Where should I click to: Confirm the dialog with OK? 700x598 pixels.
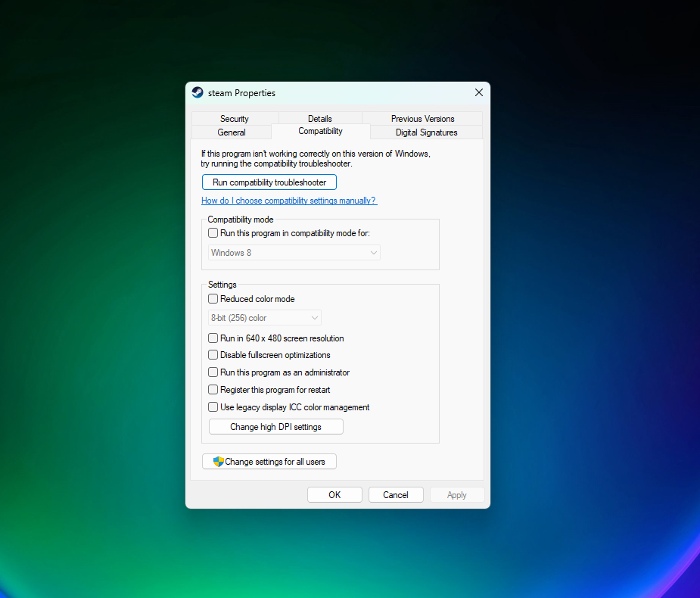click(x=334, y=495)
